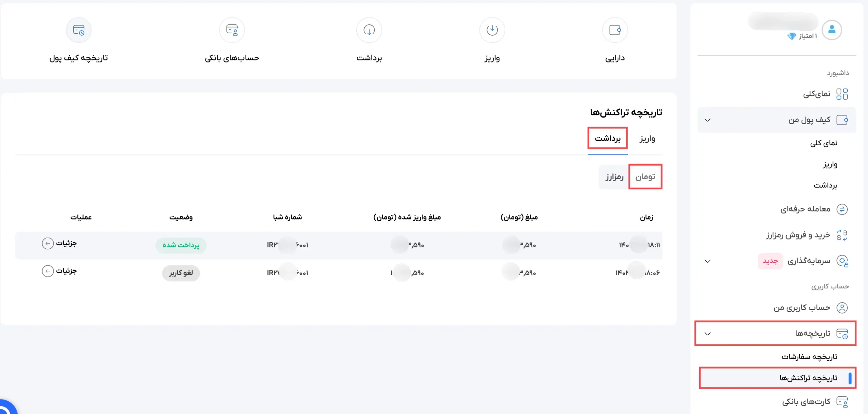This screenshot has width=868, height=414.
Task: Expand the سرمایه‌گذاری menu chevron
Action: coord(708,261)
